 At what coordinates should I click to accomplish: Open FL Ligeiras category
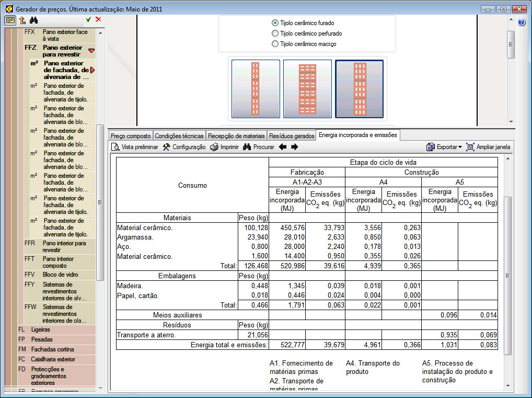click(x=56, y=329)
